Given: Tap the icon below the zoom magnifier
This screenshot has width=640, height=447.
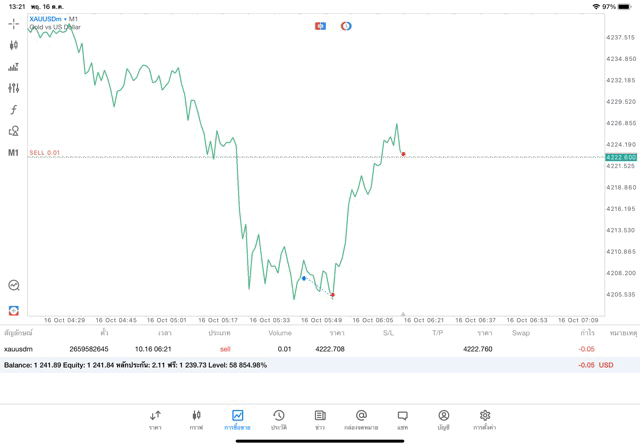Looking at the screenshot, I should coord(14,310).
